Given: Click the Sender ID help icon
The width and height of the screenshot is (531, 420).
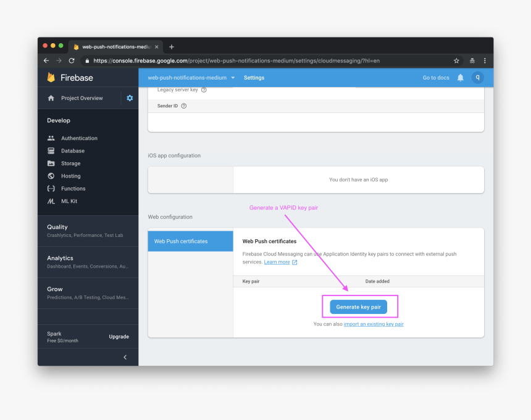Looking at the screenshot, I should [184, 106].
